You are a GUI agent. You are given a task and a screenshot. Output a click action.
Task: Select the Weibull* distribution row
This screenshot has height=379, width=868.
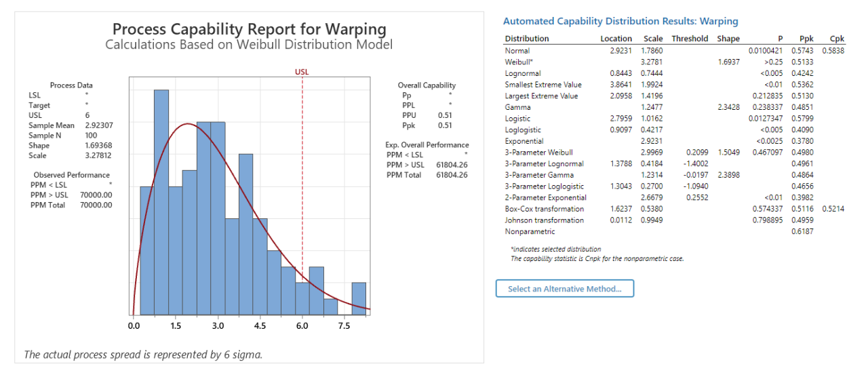(520, 62)
